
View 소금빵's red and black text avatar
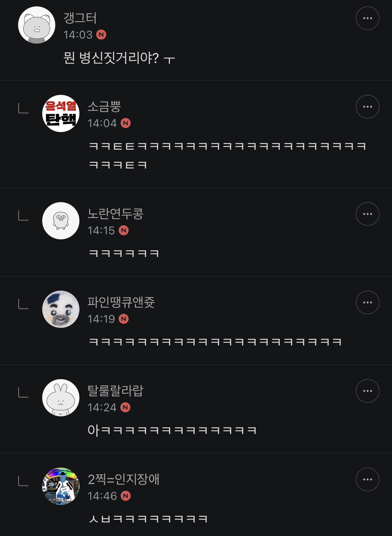[61, 113]
